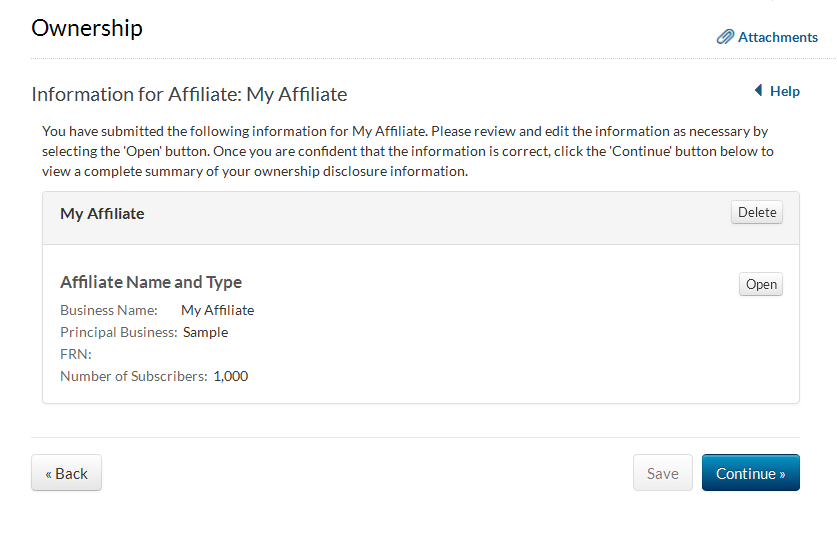Click the Ownership page title
Viewport: 837px width, 546px height.
tap(87, 28)
